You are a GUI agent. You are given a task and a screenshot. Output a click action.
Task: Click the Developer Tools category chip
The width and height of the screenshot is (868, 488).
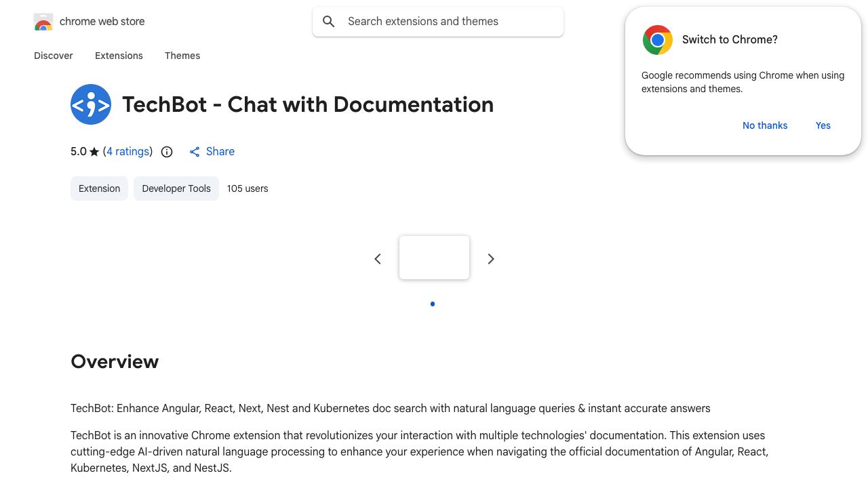coord(176,188)
